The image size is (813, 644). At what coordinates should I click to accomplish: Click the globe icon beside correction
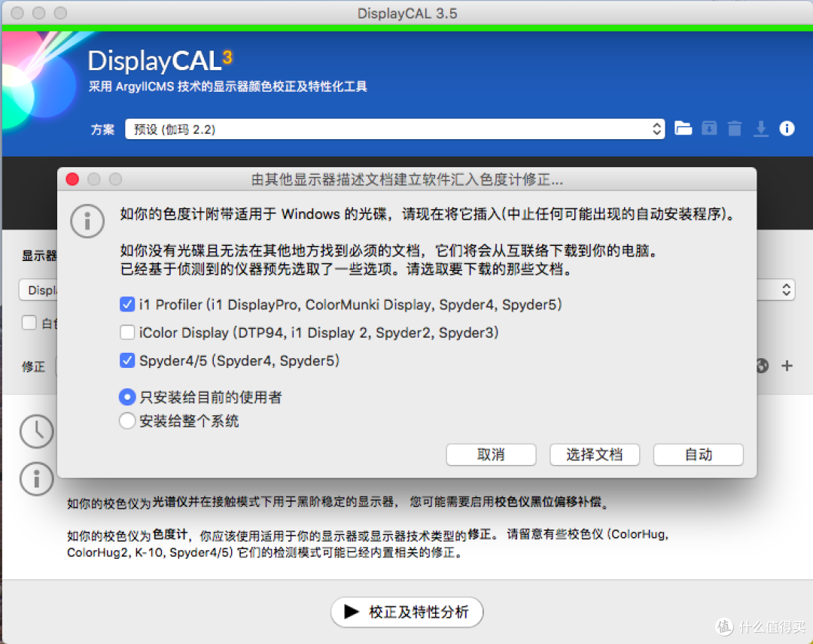(762, 366)
